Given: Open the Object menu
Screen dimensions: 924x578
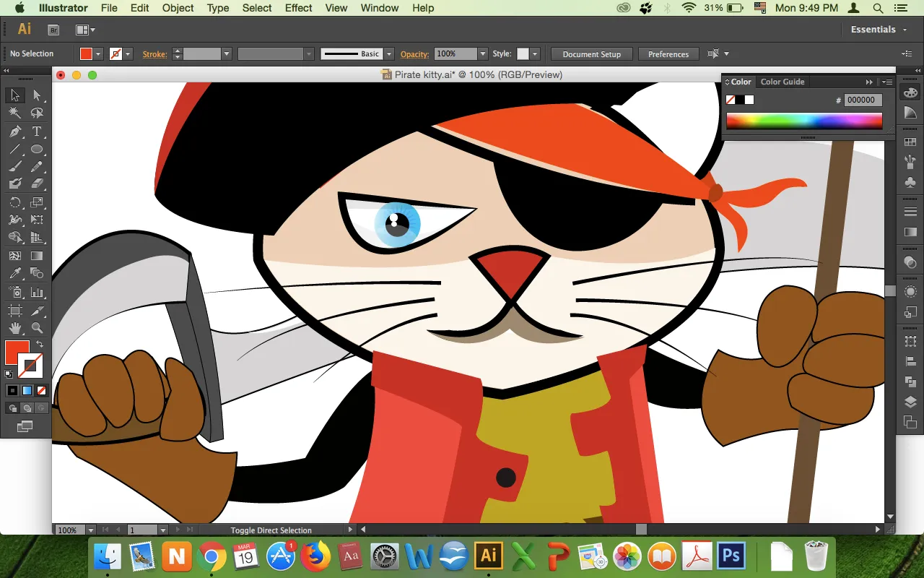Looking at the screenshot, I should tap(178, 8).
